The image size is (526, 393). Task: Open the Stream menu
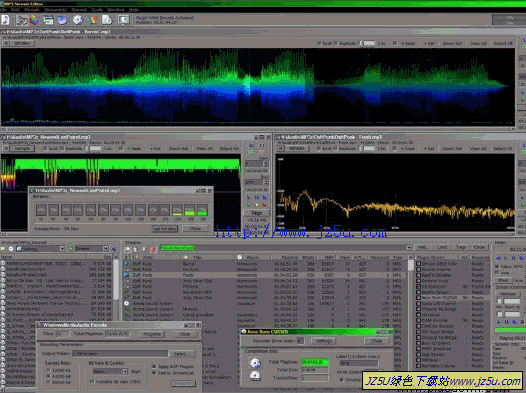point(32,10)
